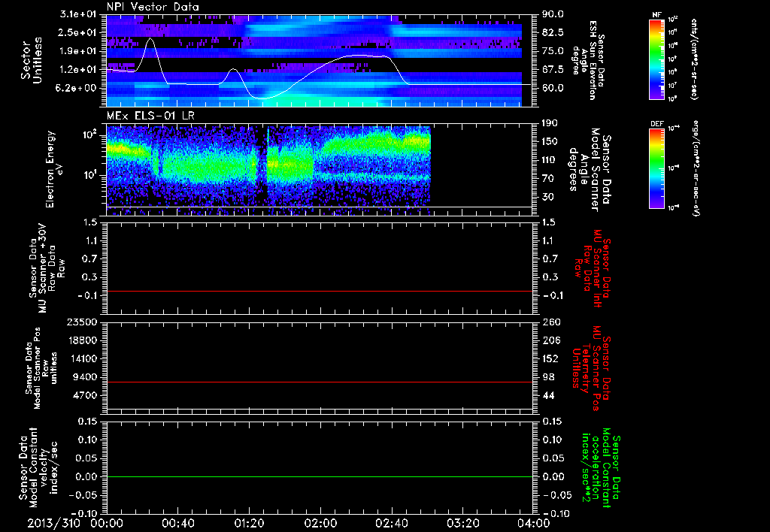Click the '2.5e+01' sector tick value
This screenshot has width=770, height=532.
pos(79,32)
